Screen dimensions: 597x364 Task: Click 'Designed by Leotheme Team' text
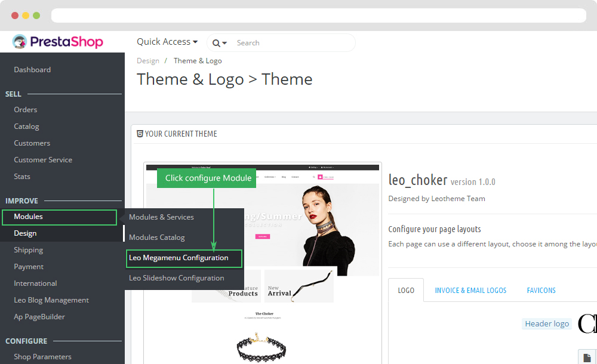point(437,199)
